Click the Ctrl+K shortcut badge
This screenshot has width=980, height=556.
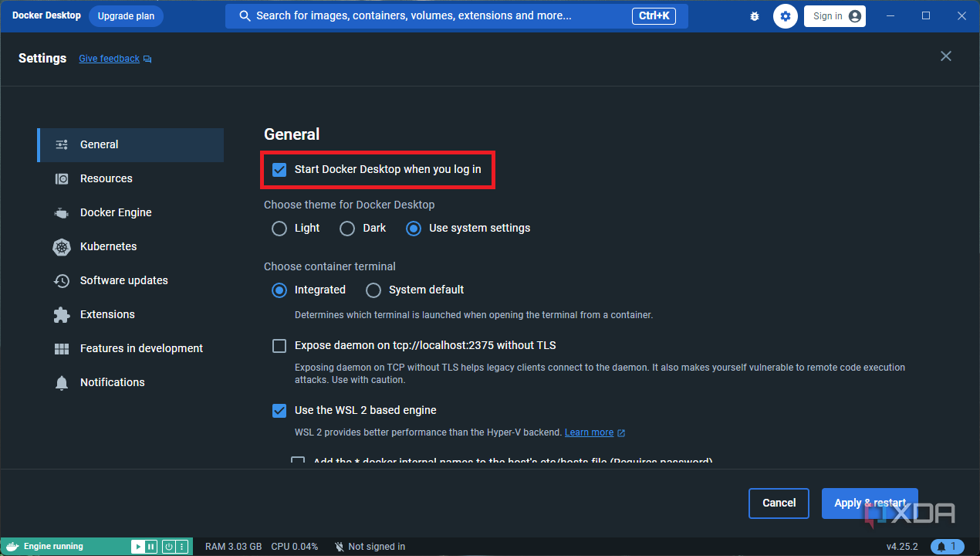(654, 15)
